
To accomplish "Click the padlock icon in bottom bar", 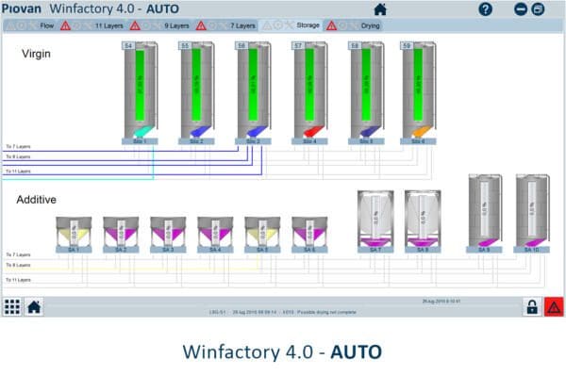I will (x=532, y=307).
